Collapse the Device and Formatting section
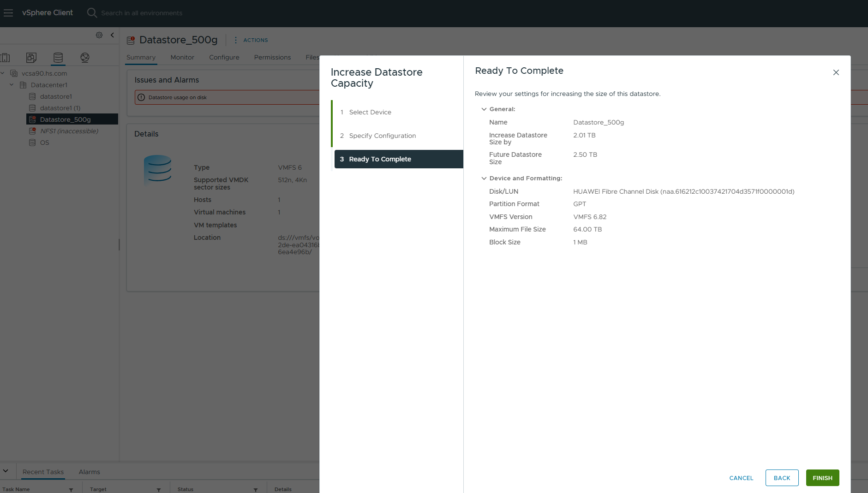 [x=484, y=178]
